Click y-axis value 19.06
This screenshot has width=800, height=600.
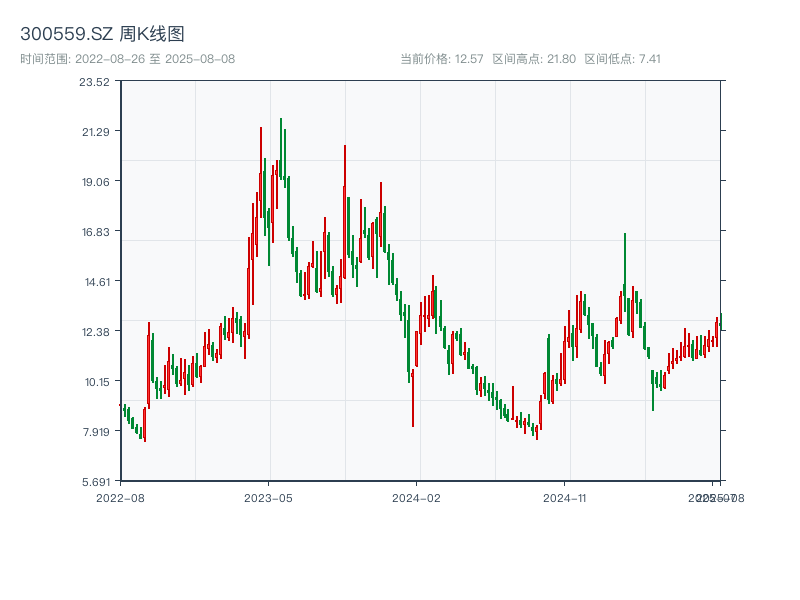coord(95,182)
